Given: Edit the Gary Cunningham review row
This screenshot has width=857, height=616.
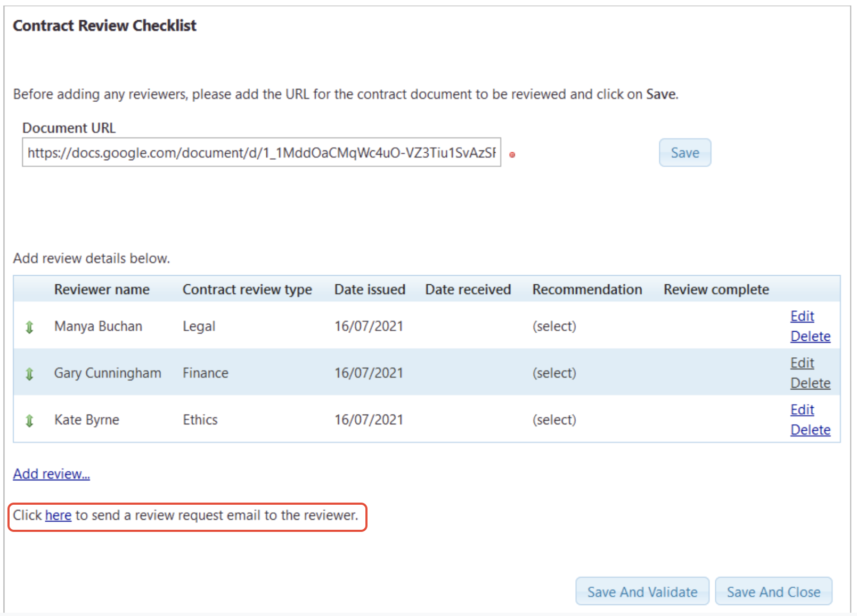Looking at the screenshot, I should click(802, 363).
